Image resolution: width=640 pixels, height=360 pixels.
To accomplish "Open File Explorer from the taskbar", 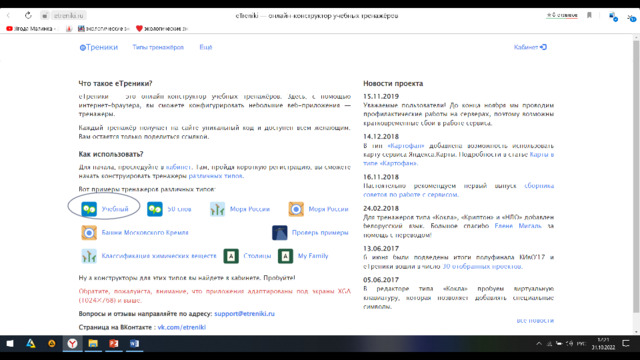I will 93,344.
